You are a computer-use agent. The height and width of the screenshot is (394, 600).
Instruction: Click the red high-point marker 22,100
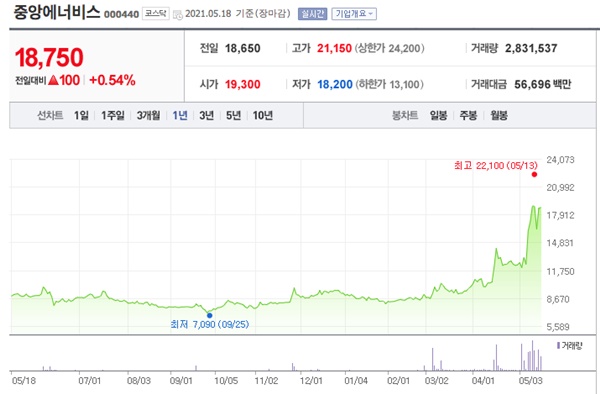(534, 174)
